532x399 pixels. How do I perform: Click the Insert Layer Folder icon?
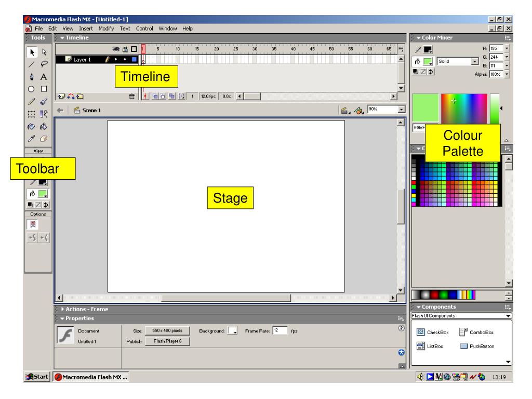coord(79,96)
